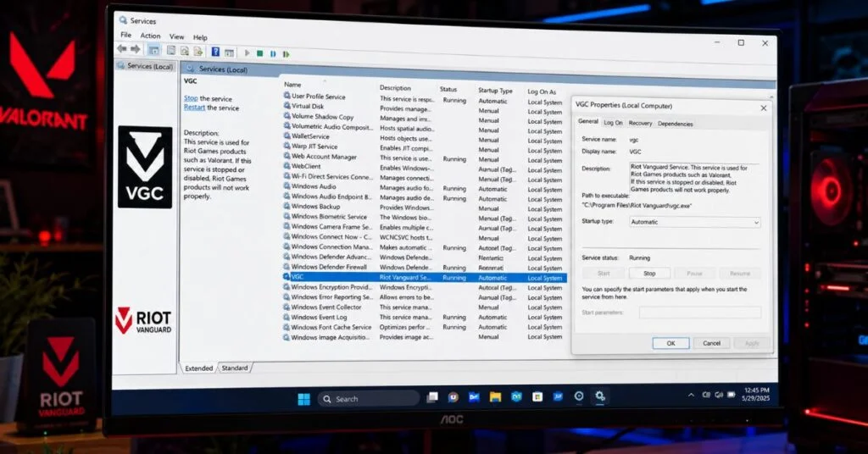The image size is (868, 454).
Task: Select the Web Account Manager row
Action: click(x=425, y=158)
